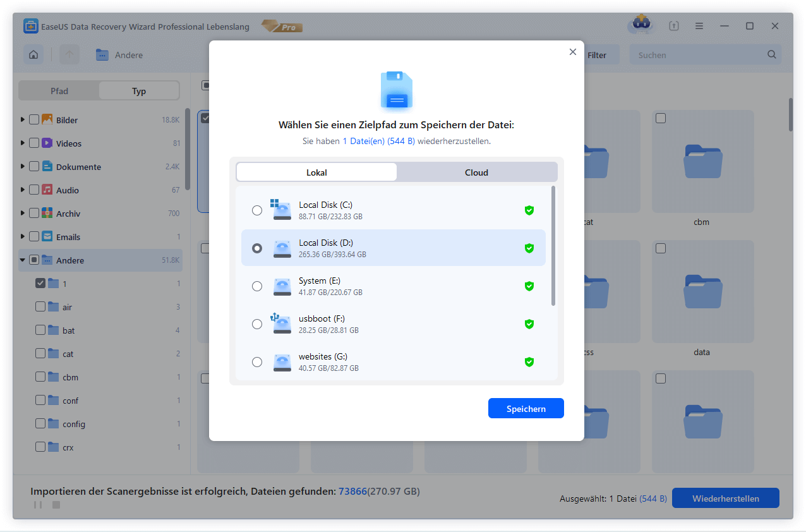Screen dimensions: 806x532
Task: Click the search magnifier icon
Action: pyautogui.click(x=772, y=55)
